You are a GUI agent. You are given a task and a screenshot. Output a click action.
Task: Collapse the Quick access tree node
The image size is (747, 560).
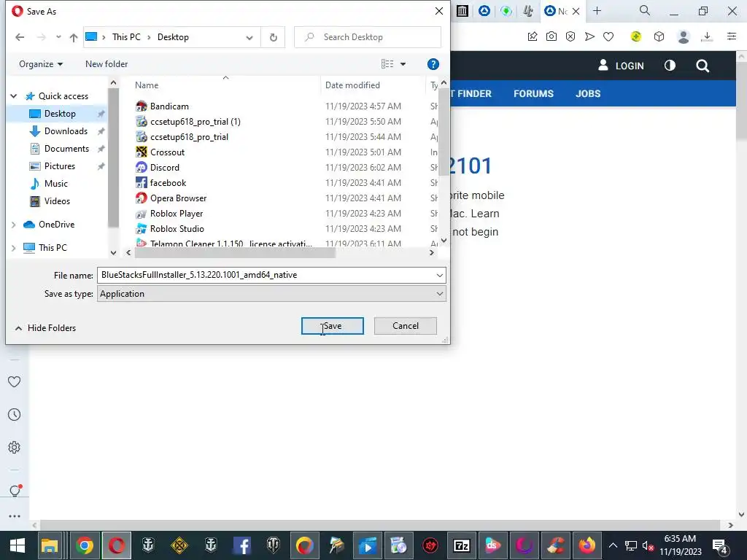point(14,96)
